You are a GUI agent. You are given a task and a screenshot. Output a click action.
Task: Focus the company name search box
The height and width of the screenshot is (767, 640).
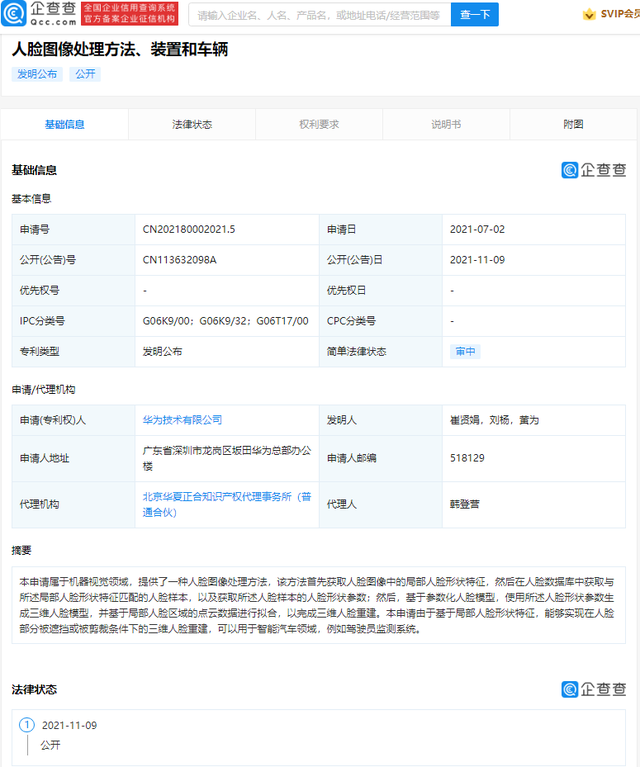pos(318,15)
